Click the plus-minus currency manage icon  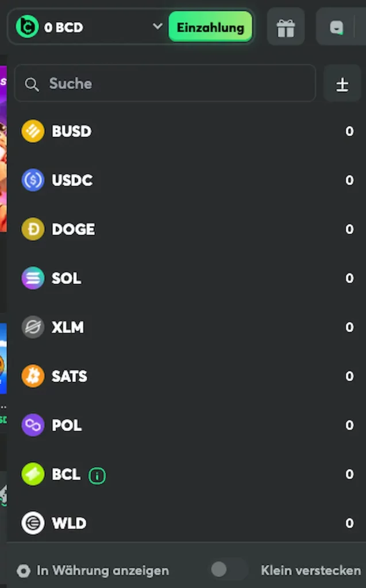pyautogui.click(x=342, y=84)
